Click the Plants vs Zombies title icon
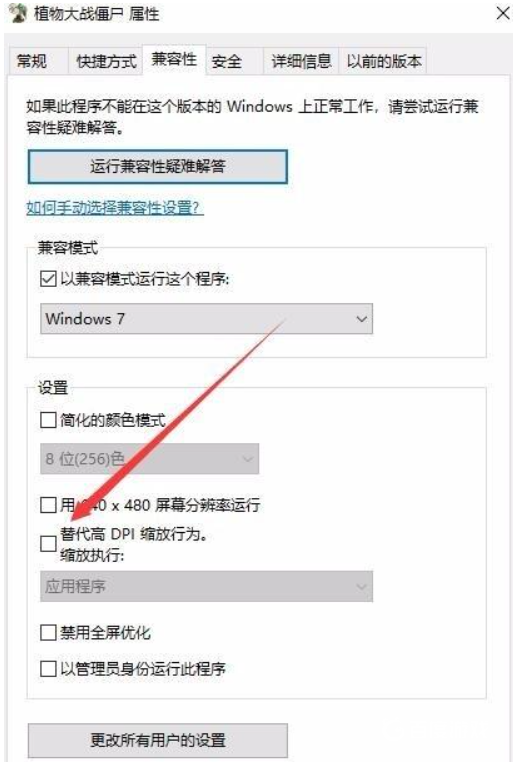This screenshot has width=513, height=762. 17,13
